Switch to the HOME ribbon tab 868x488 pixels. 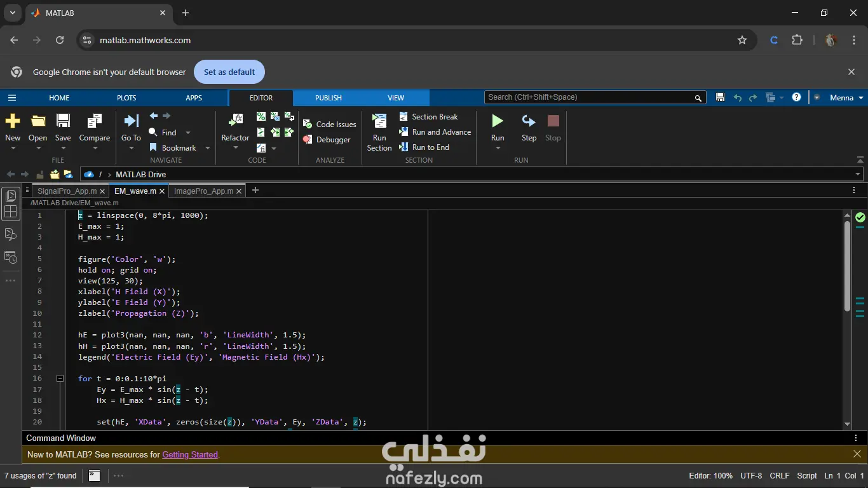click(x=59, y=98)
